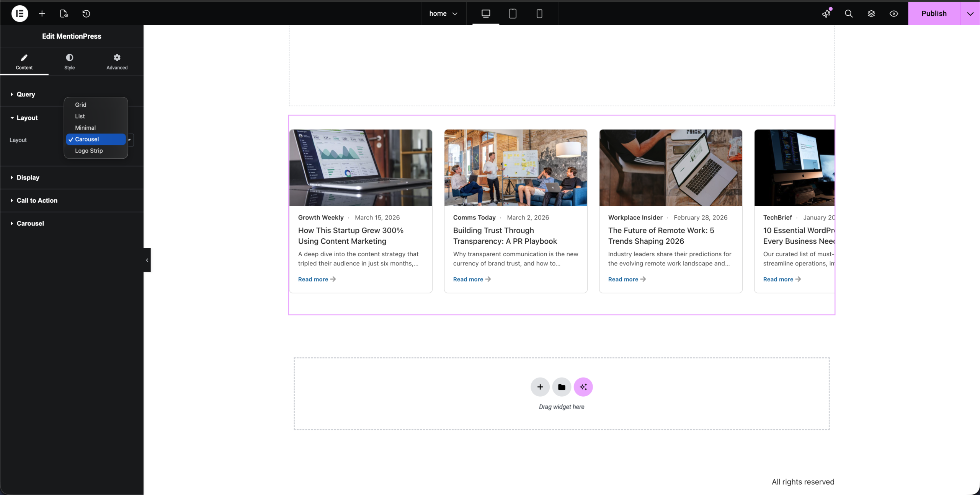
Task: Expand publish options arrow
Action: click(970, 14)
